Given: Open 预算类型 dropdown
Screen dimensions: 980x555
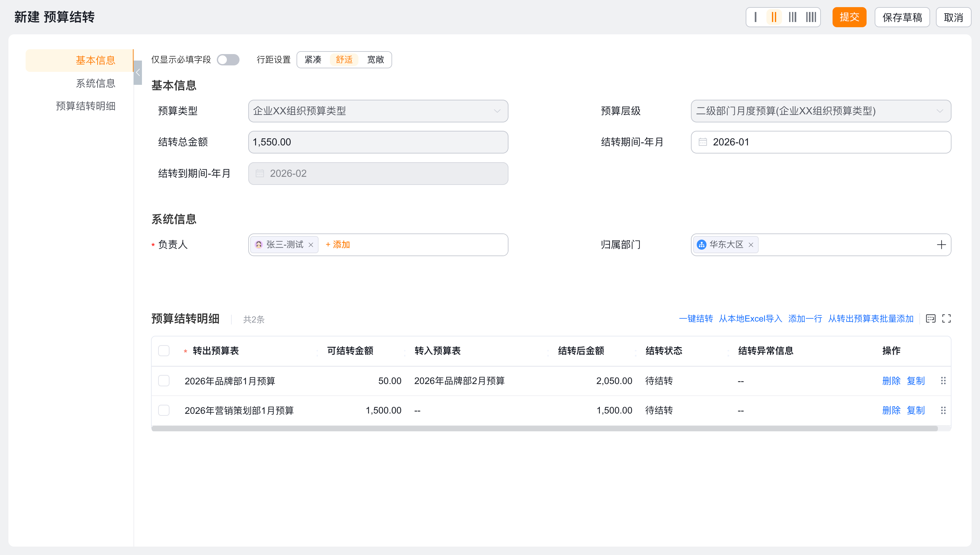Looking at the screenshot, I should (x=378, y=111).
